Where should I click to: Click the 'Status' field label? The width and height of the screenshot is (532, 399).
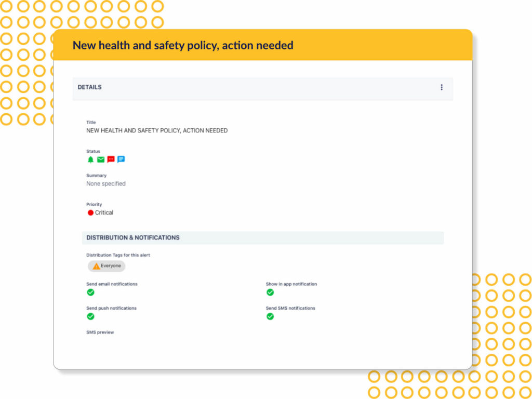point(94,151)
